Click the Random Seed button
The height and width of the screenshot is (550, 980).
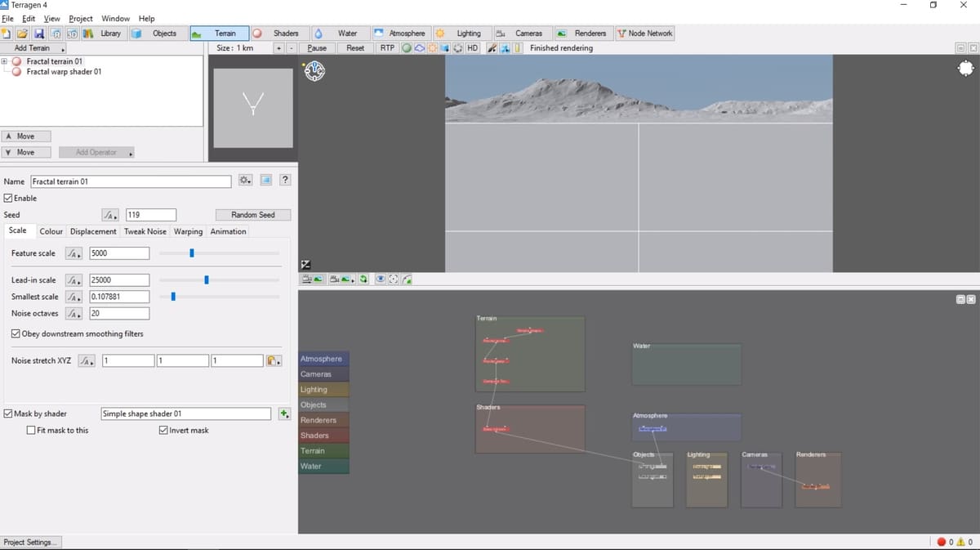tap(253, 215)
